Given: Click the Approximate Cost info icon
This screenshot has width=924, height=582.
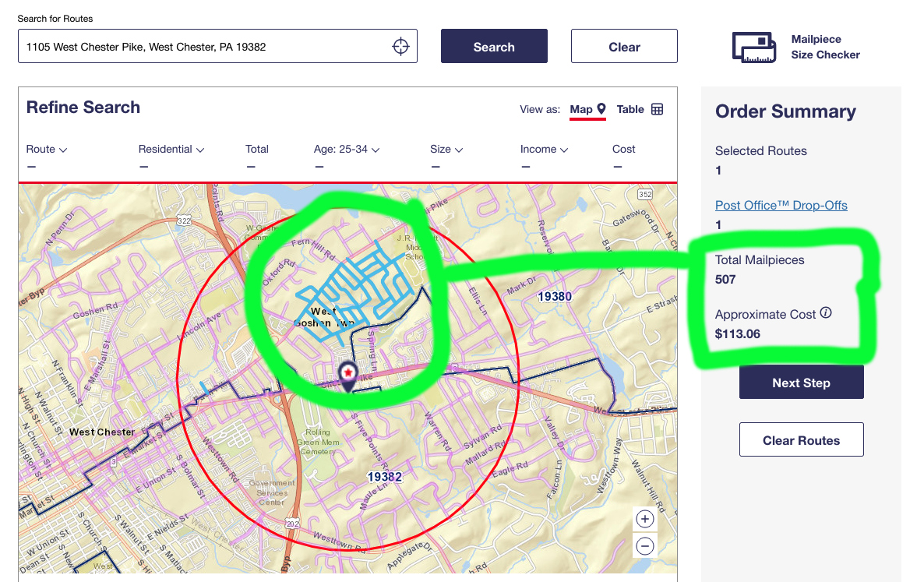Looking at the screenshot, I should (x=826, y=313).
